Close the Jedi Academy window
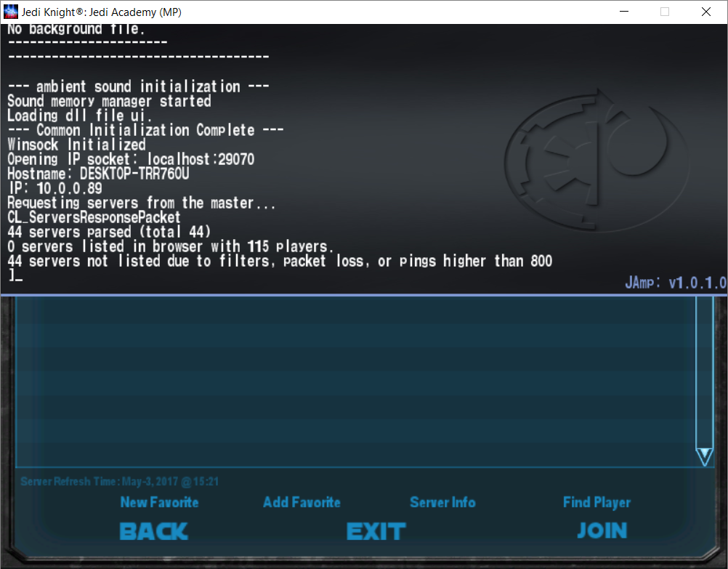The width and height of the screenshot is (728, 569). tap(706, 12)
